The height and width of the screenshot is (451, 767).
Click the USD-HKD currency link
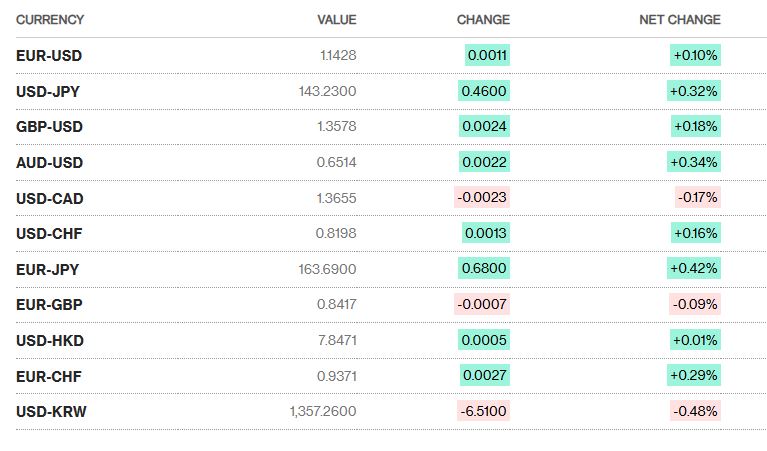coord(49,341)
